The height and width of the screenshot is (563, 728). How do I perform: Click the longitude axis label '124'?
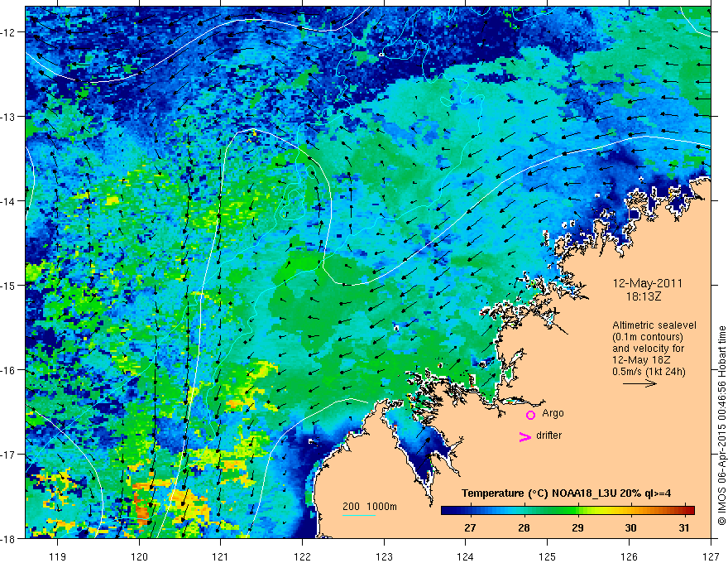466,556
